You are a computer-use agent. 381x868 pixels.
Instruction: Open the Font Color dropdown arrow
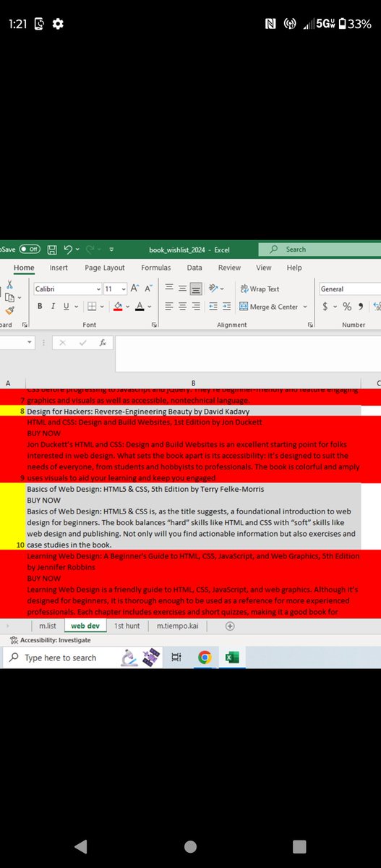(150, 307)
